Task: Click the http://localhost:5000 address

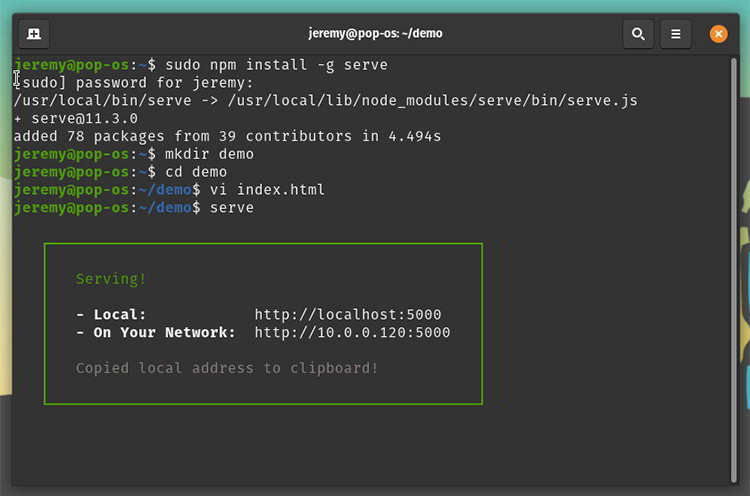Action: tap(348, 315)
